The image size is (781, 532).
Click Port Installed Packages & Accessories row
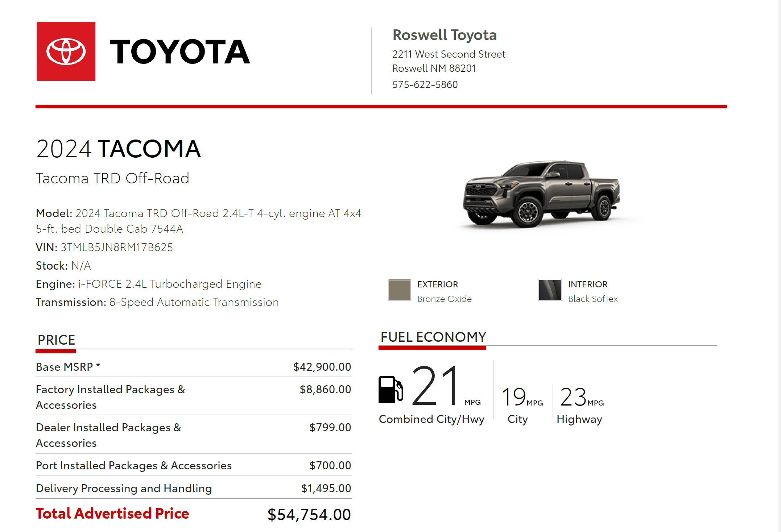pos(133,465)
